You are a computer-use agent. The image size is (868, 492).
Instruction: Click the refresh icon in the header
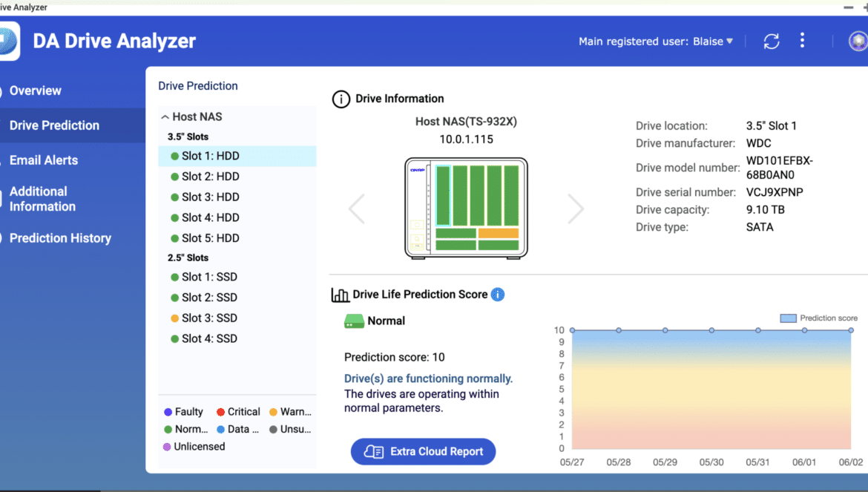pos(771,41)
